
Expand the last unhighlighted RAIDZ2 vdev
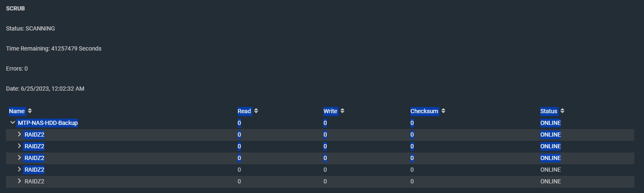click(19, 181)
